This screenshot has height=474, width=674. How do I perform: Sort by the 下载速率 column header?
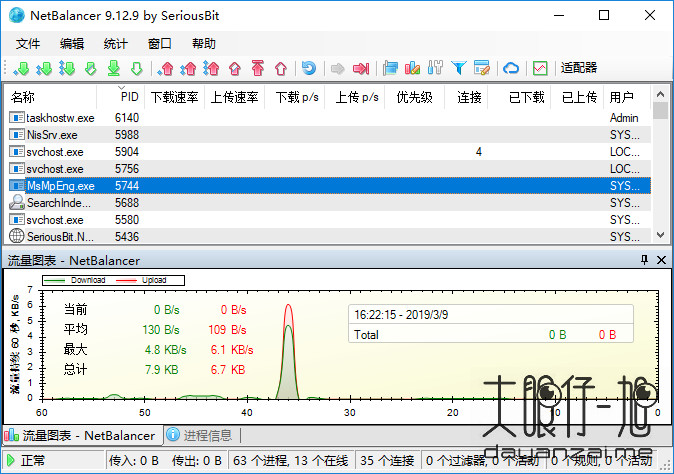(174, 97)
